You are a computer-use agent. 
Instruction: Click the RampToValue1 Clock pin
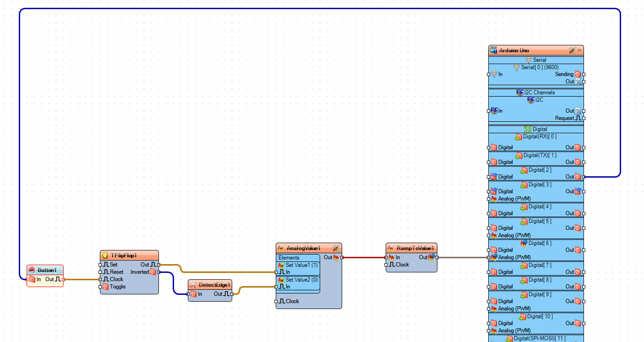click(386, 265)
